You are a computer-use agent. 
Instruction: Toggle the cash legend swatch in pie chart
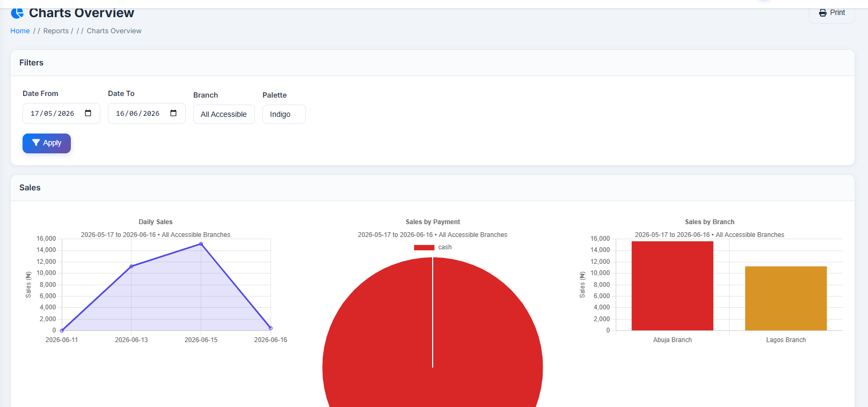pos(424,247)
